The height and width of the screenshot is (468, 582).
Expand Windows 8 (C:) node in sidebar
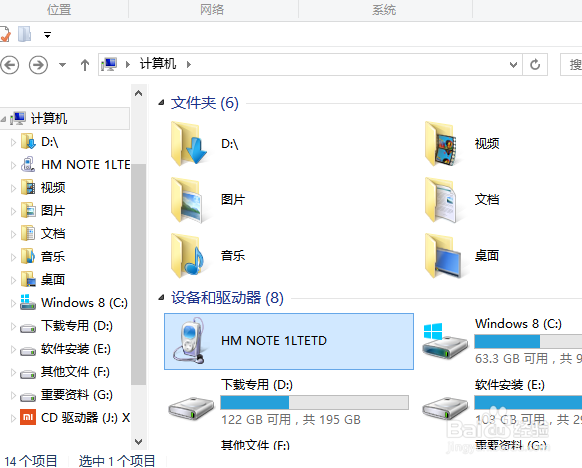pos(13,303)
